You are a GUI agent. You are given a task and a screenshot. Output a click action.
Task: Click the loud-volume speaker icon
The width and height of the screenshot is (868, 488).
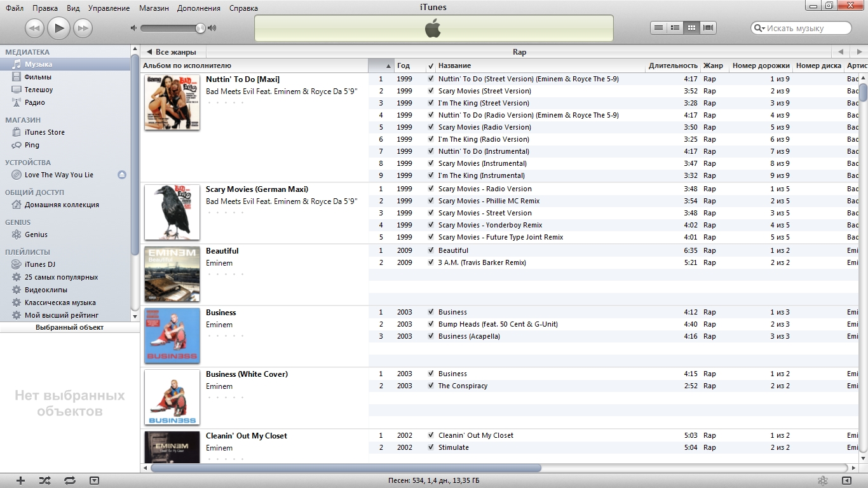click(x=212, y=28)
